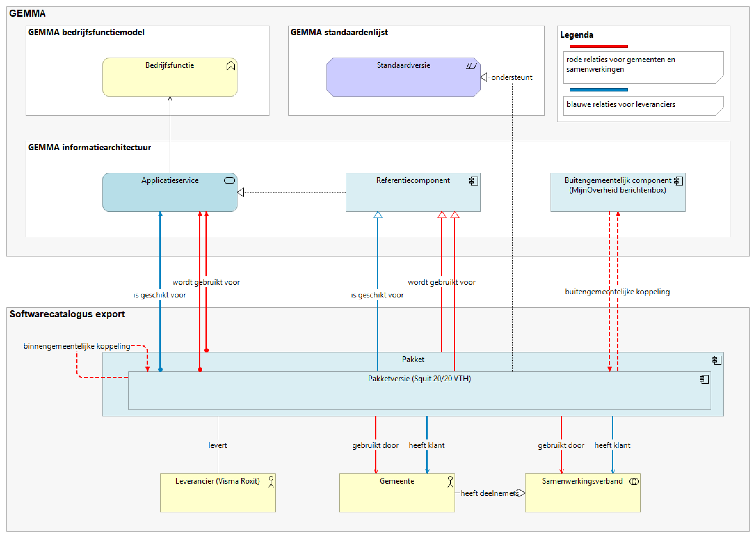The image size is (756, 538).
Task: Click the component icon on Referentiecomponent
Action: (474, 181)
